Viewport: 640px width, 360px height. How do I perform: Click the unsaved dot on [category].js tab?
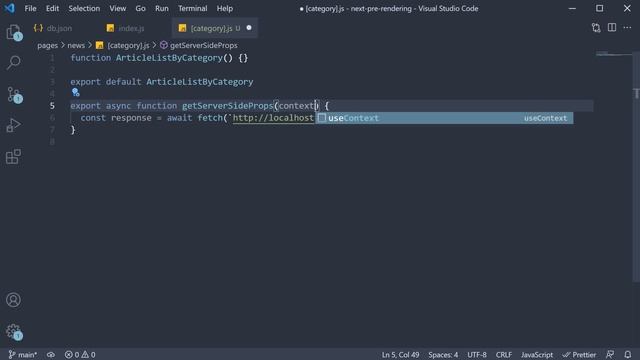[249, 28]
